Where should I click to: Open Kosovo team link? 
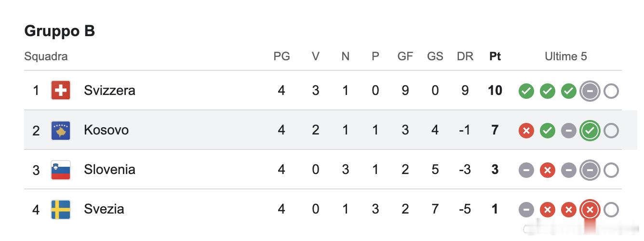coord(106,130)
